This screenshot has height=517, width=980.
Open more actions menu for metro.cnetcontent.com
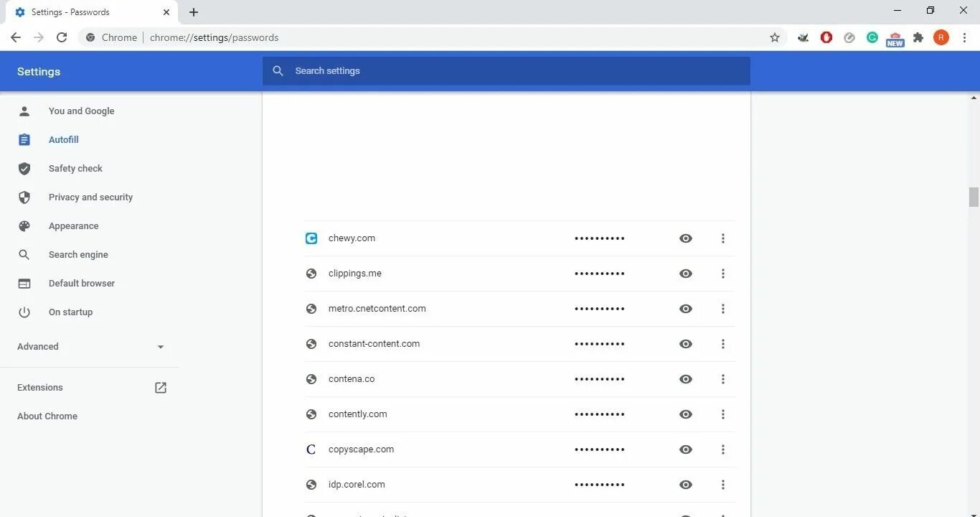pyautogui.click(x=723, y=309)
